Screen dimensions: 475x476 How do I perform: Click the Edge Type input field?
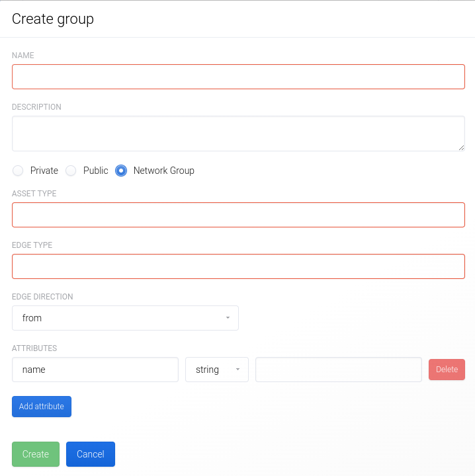pos(238,266)
